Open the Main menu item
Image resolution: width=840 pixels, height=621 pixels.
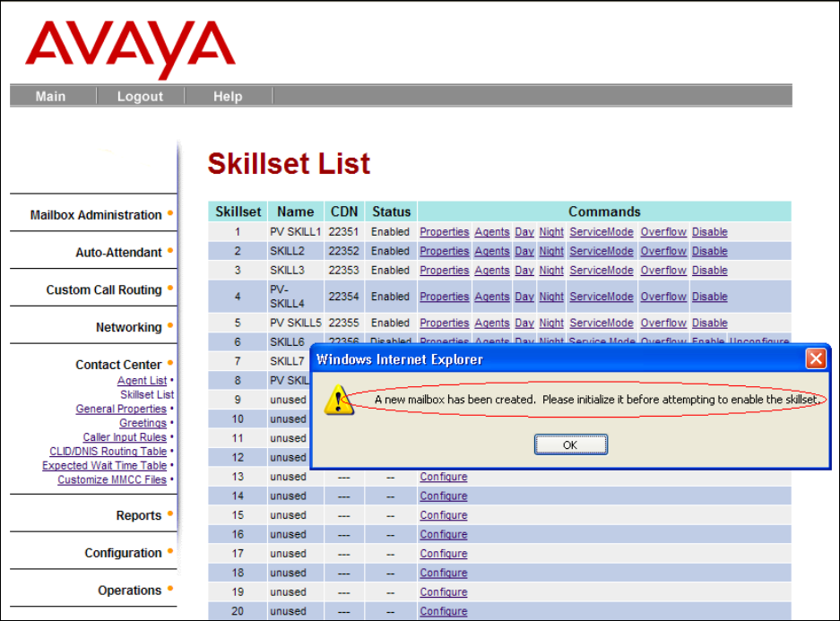(x=50, y=97)
